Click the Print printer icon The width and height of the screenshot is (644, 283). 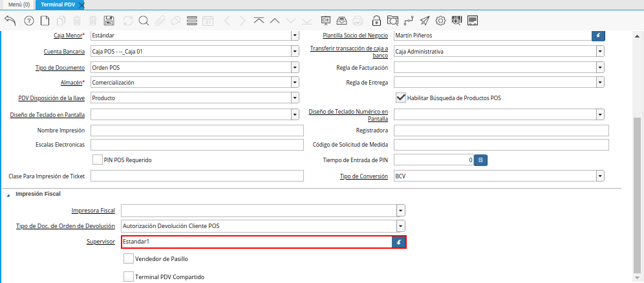(x=358, y=21)
